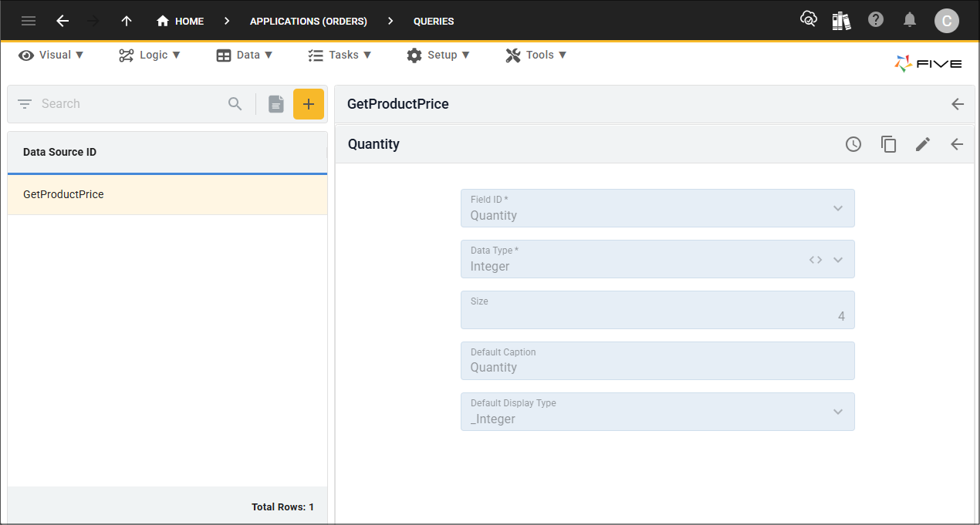Open the Field ID dropdown

tap(838, 208)
